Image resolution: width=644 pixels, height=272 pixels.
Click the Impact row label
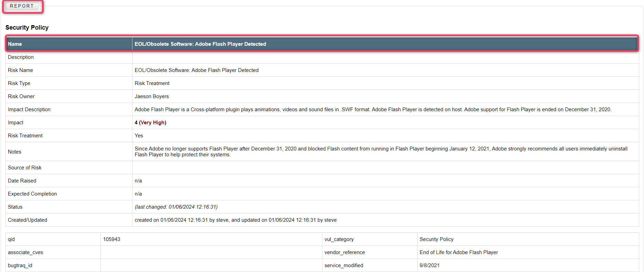tap(15, 123)
